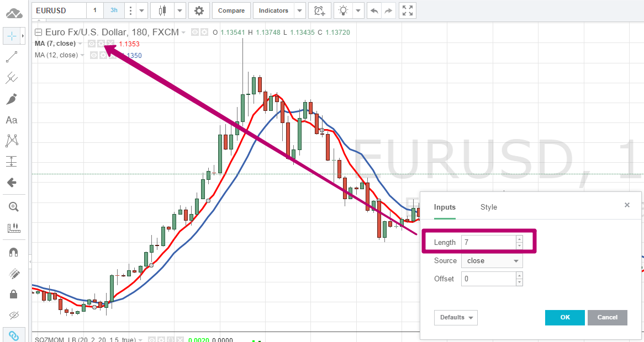The height and width of the screenshot is (342, 644).
Task: Expand the MA (12, close) legend arrow
Action: coord(82,55)
